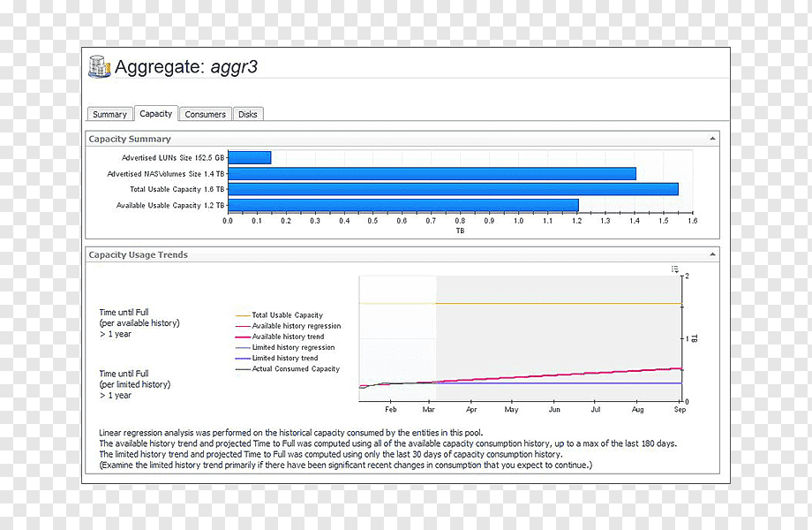Screen dimensions: 812x530
Task: Select the Capacity tab
Action: 156,113
